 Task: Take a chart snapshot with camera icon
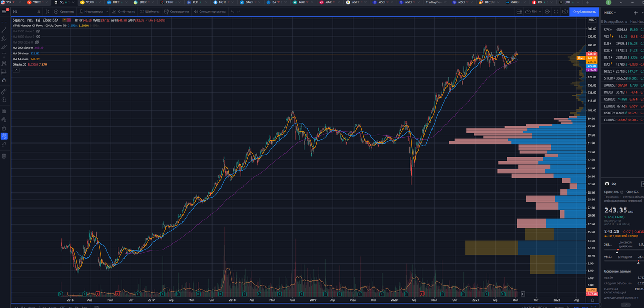pyautogui.click(x=565, y=11)
